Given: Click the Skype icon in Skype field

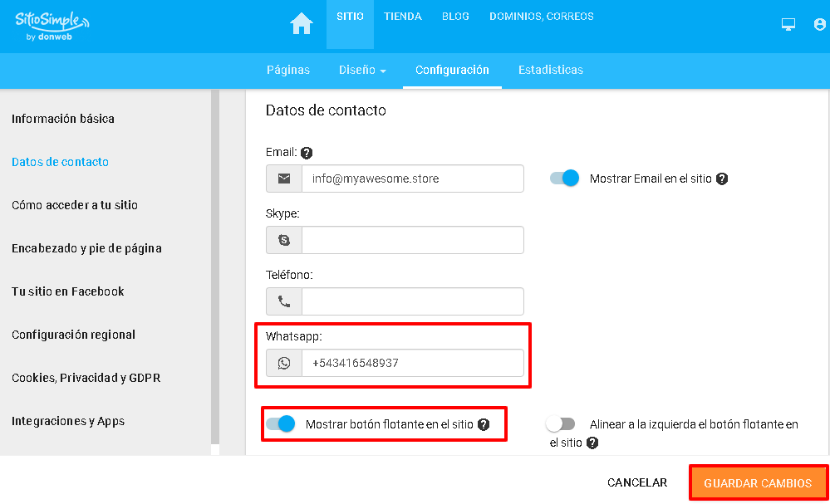Looking at the screenshot, I should coord(284,240).
